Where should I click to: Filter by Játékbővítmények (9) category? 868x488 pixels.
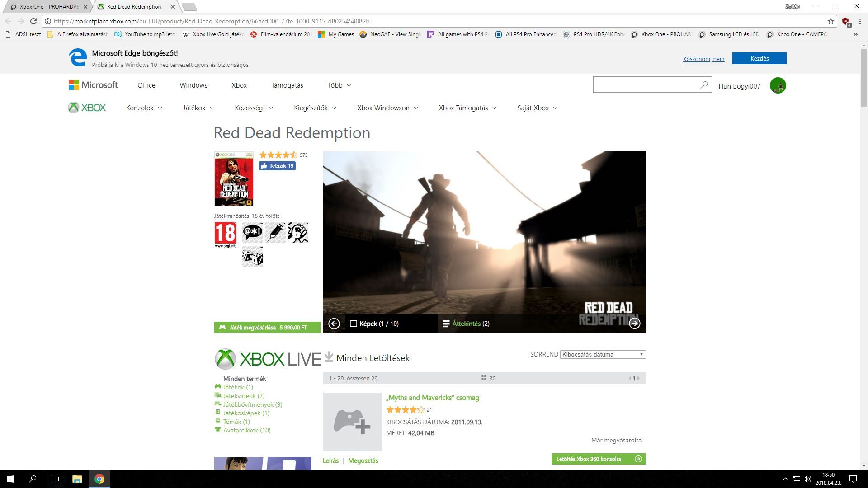point(252,404)
